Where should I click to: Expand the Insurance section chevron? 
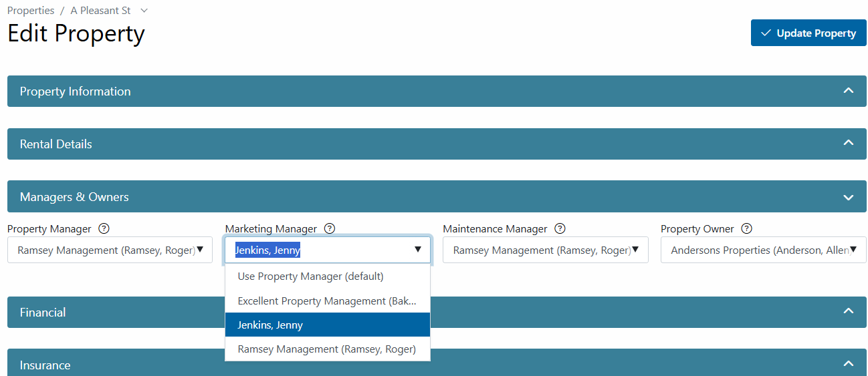(x=849, y=364)
